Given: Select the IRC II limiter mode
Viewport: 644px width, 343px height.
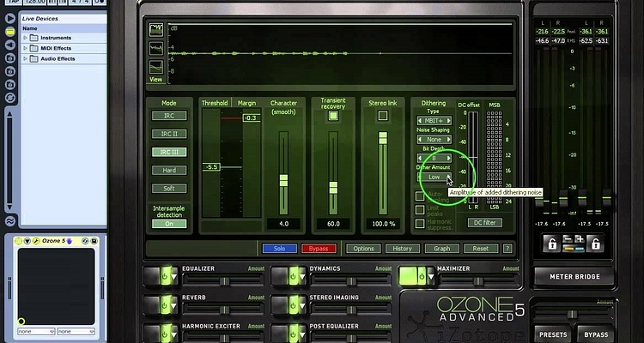Looking at the screenshot, I should pos(169,134).
